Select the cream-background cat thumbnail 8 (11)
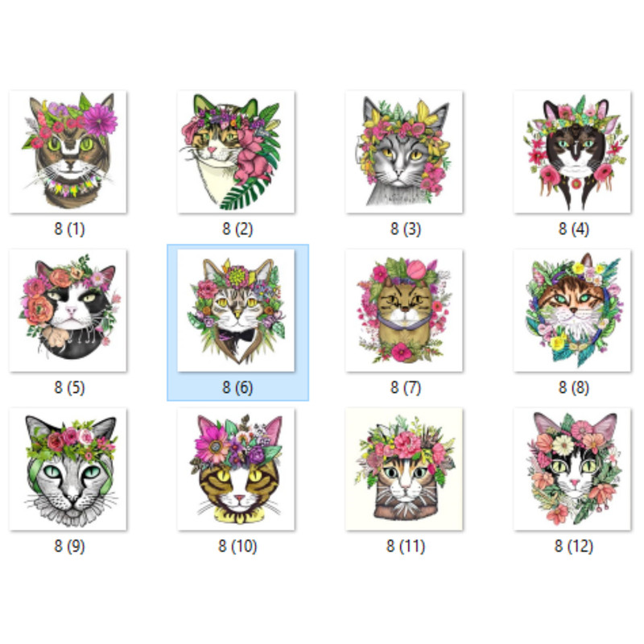The image size is (644, 644). pyautogui.click(x=404, y=469)
